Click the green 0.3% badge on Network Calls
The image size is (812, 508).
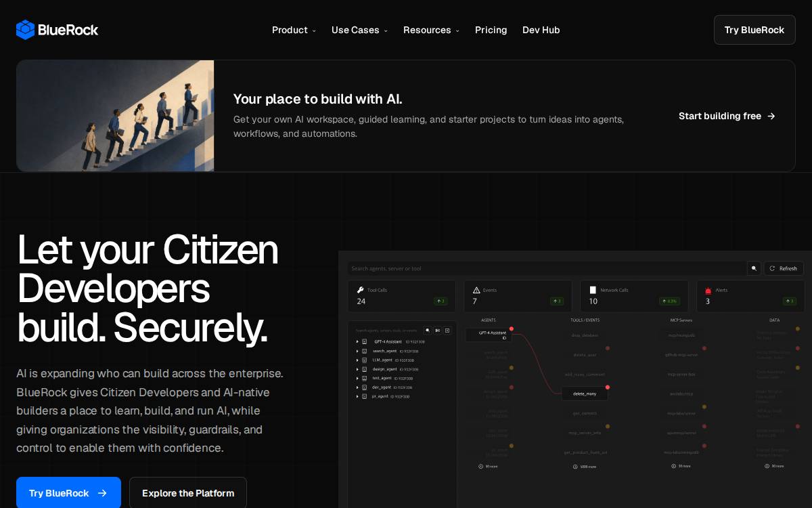coord(669,301)
